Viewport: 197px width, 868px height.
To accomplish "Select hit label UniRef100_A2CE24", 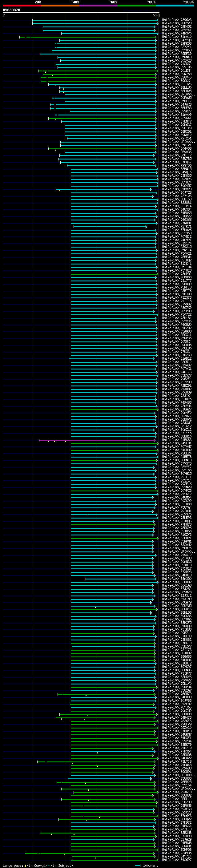I will (177, 453).
